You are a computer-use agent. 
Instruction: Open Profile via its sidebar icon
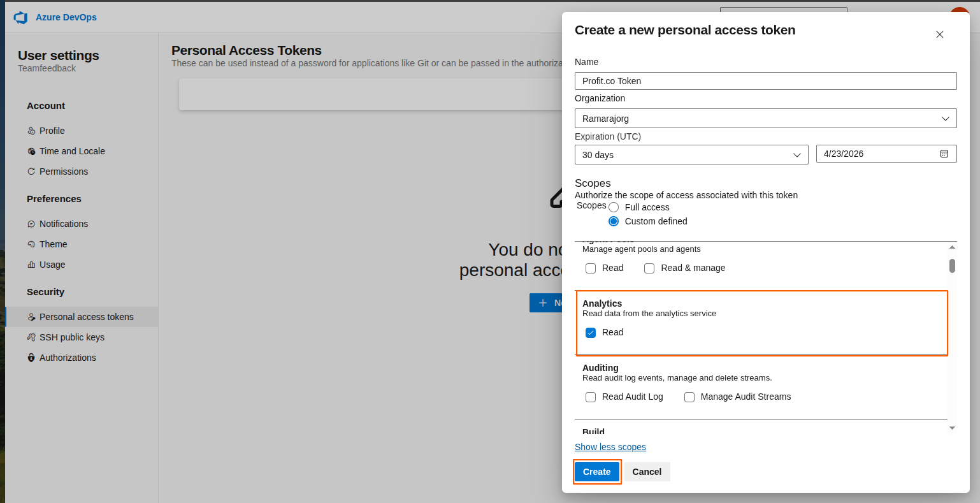(x=31, y=131)
